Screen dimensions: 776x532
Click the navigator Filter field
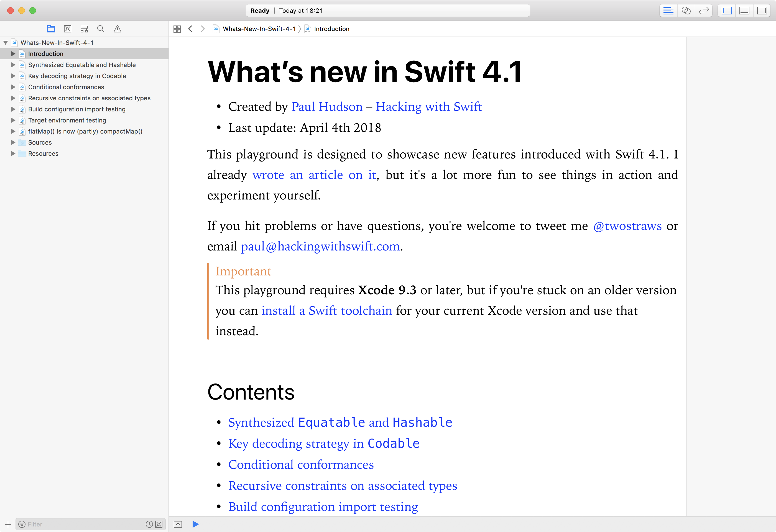tap(83, 524)
